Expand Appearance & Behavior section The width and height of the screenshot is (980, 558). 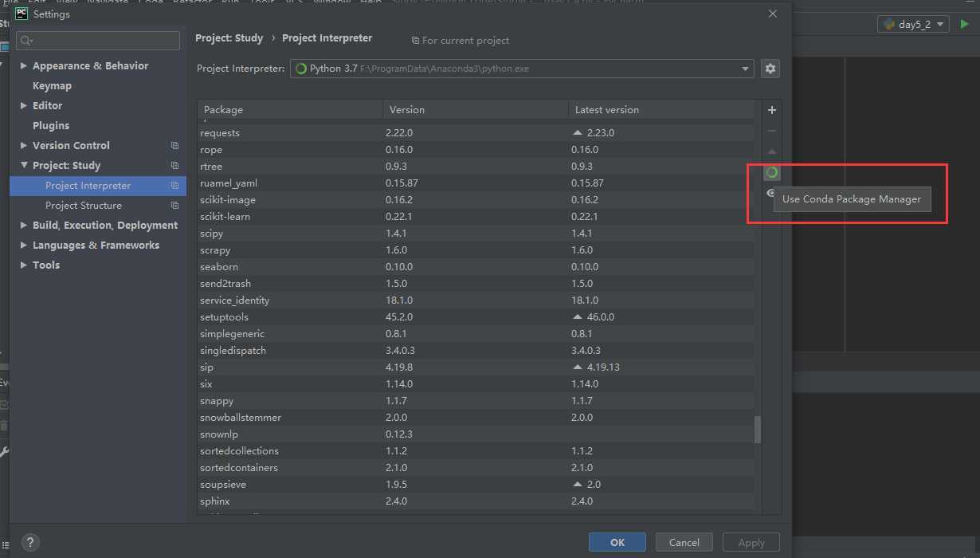coord(24,66)
